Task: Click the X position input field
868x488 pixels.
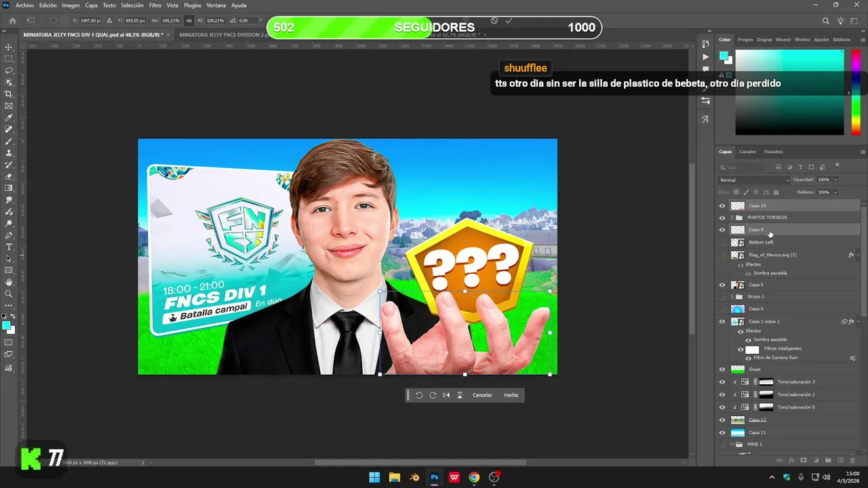Action: point(90,20)
